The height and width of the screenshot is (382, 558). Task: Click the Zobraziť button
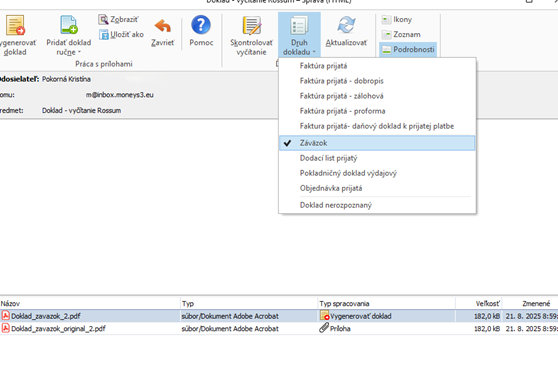pyautogui.click(x=118, y=19)
